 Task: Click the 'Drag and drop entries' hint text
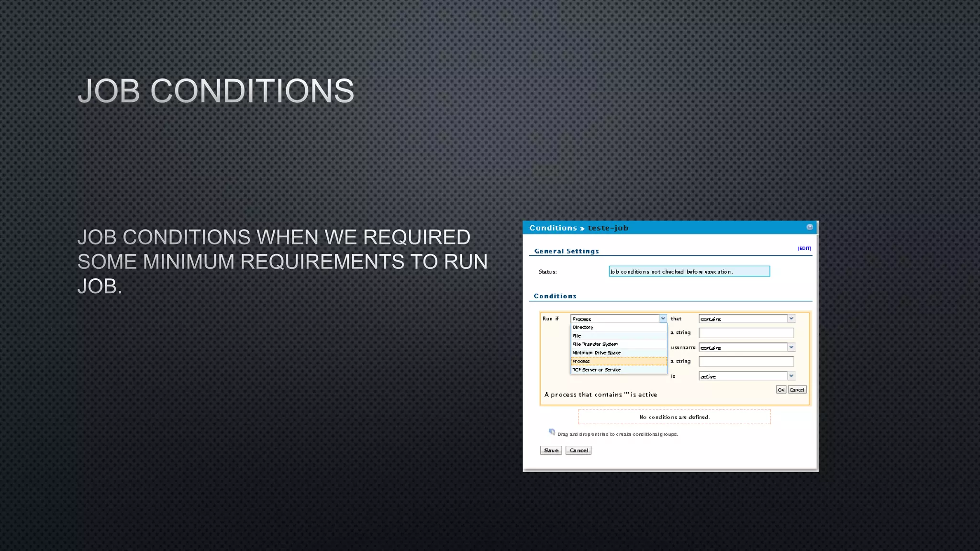[x=617, y=434]
